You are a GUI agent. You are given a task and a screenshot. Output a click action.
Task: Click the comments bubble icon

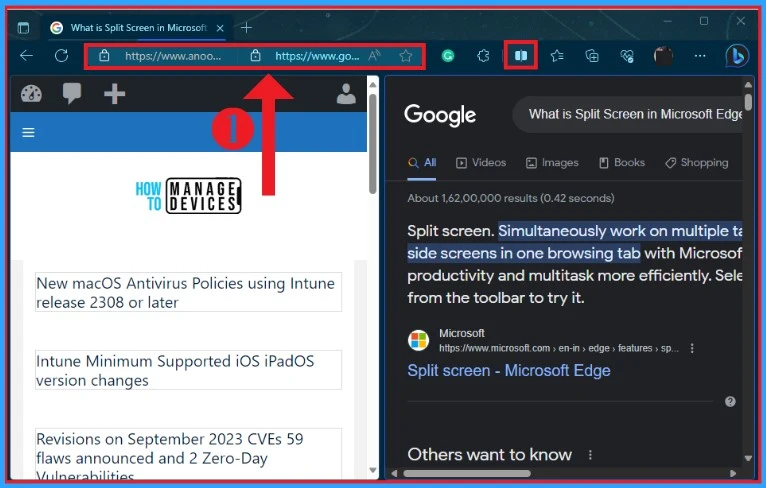[x=72, y=93]
